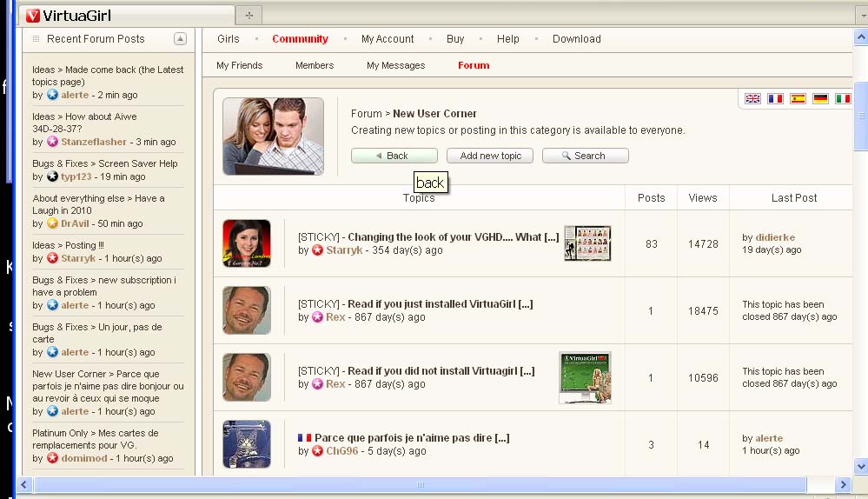Click vertical scrollbar up arrow
This screenshot has height=499, width=868.
click(861, 37)
